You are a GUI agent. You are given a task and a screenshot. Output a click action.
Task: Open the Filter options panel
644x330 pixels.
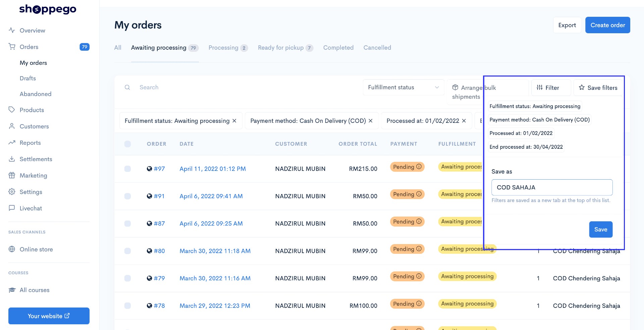[x=551, y=88]
